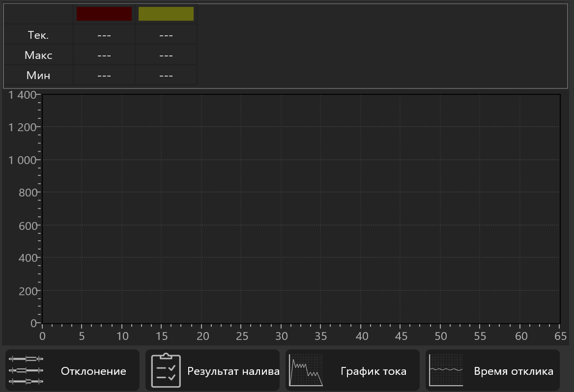574x392 pixels.
Task: Click the Мин value of yellow series
Action: pos(166,75)
